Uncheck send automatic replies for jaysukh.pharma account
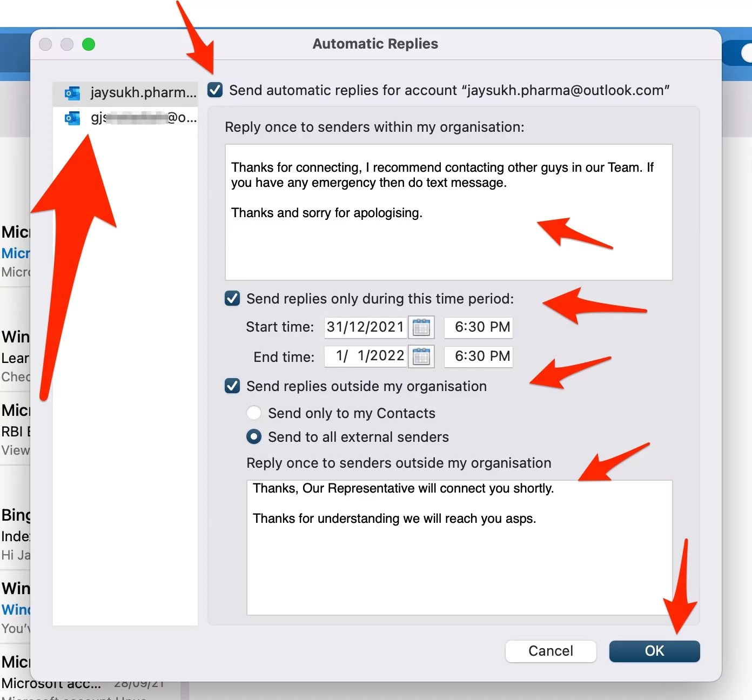 (214, 90)
